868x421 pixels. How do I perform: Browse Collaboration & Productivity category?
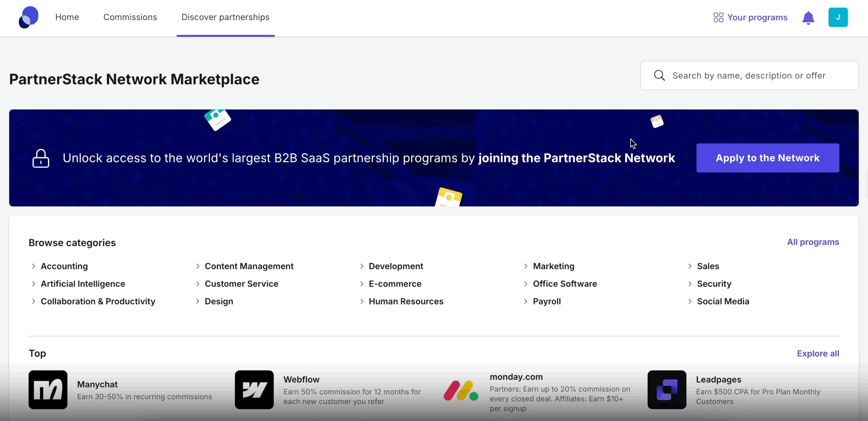pos(98,301)
